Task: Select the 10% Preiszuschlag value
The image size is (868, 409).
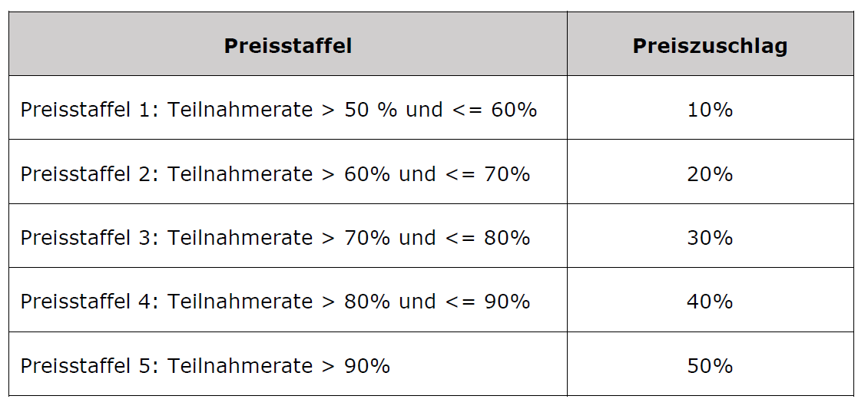Action: coord(710,110)
